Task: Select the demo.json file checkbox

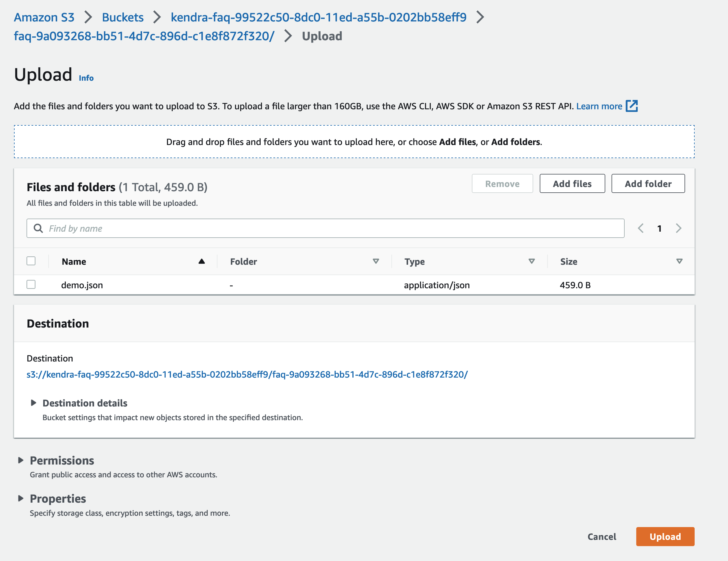Action: click(31, 284)
